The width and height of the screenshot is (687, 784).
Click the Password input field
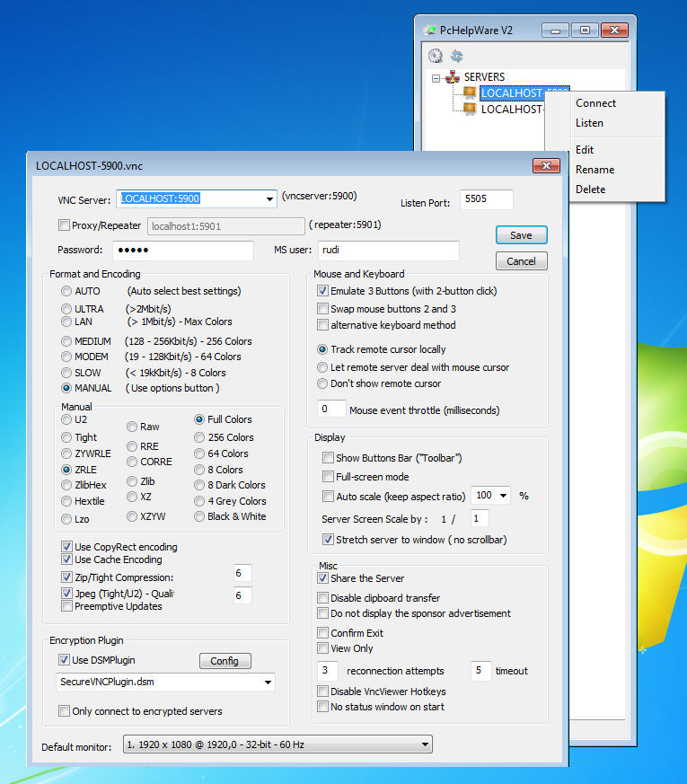click(x=183, y=251)
